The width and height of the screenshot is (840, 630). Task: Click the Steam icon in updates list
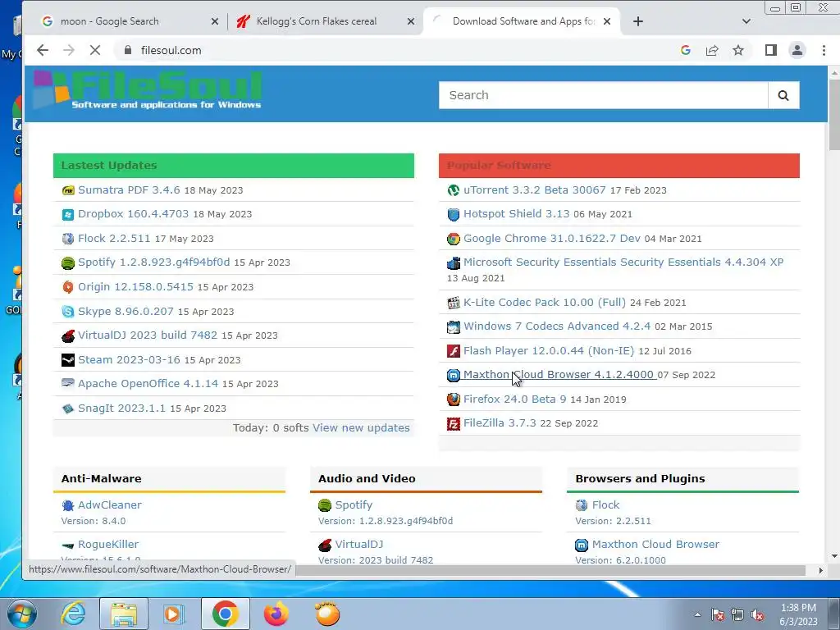pyautogui.click(x=68, y=360)
